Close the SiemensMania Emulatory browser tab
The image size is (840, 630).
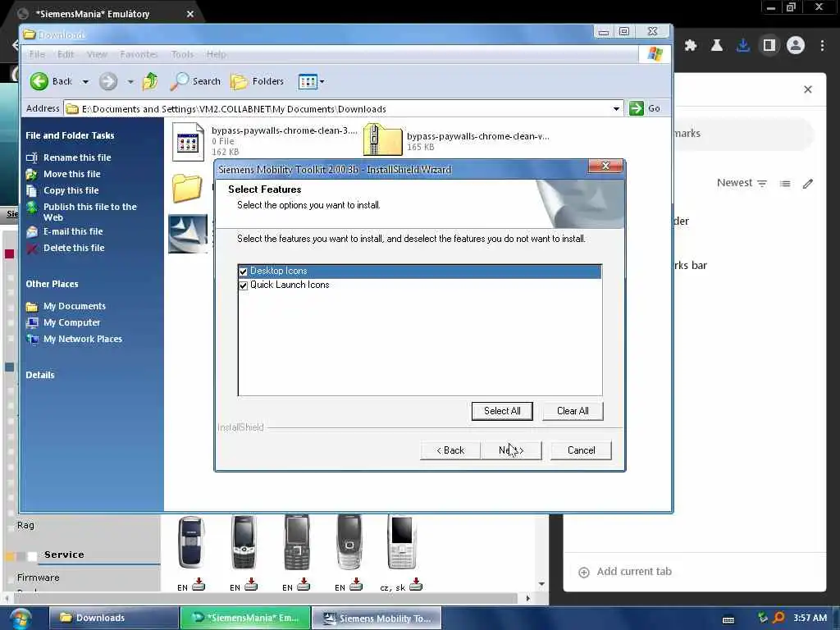[x=190, y=14]
